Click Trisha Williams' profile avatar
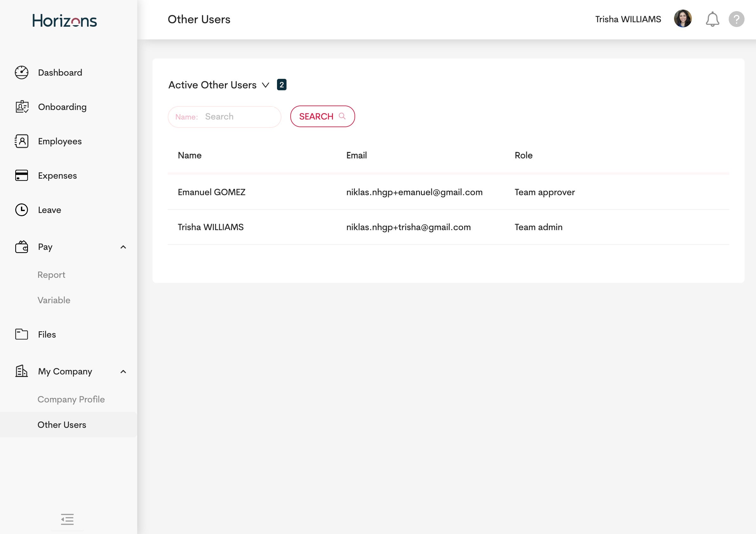The image size is (756, 534). pos(683,19)
